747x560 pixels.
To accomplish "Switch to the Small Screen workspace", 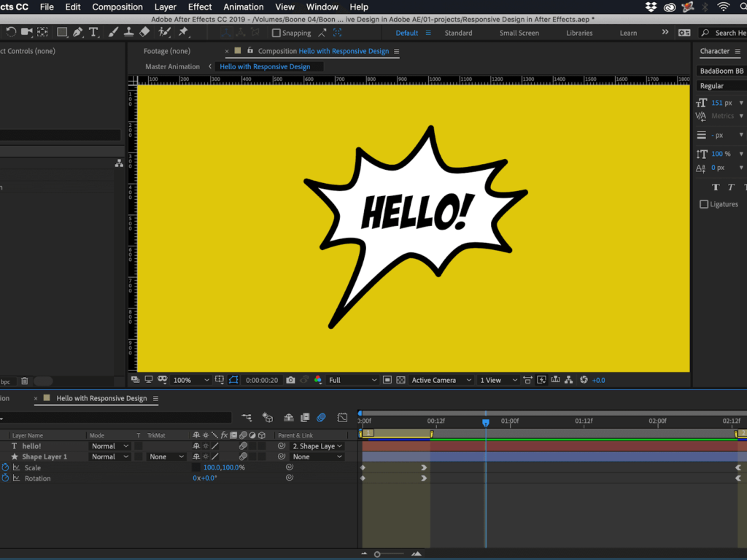I will [519, 33].
